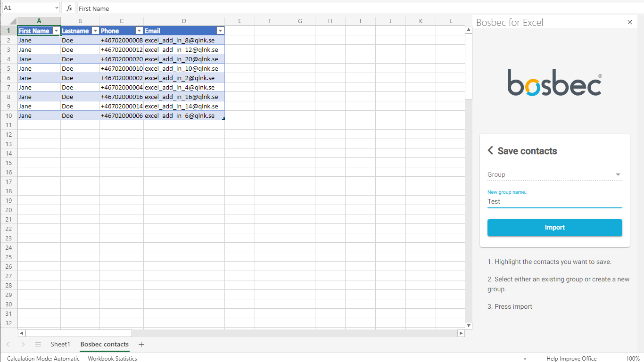Screen dimensions: 644x362
Task: Click the Import button
Action: tap(555, 228)
